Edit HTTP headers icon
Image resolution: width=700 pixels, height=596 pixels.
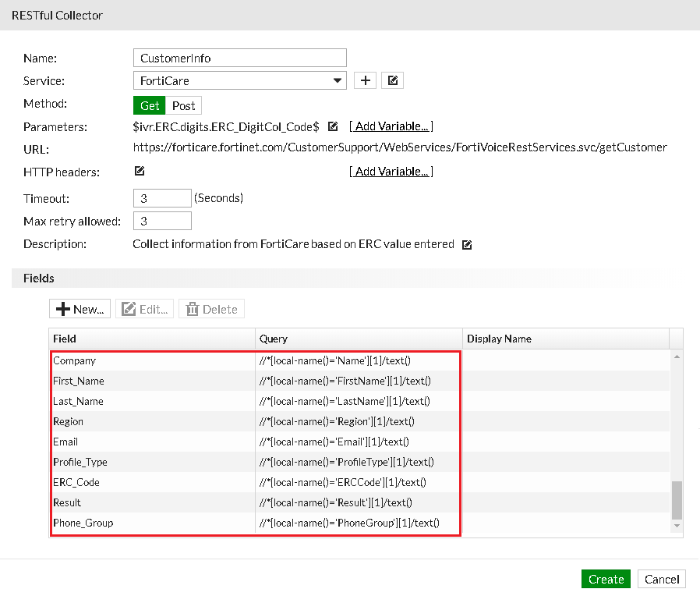(140, 171)
